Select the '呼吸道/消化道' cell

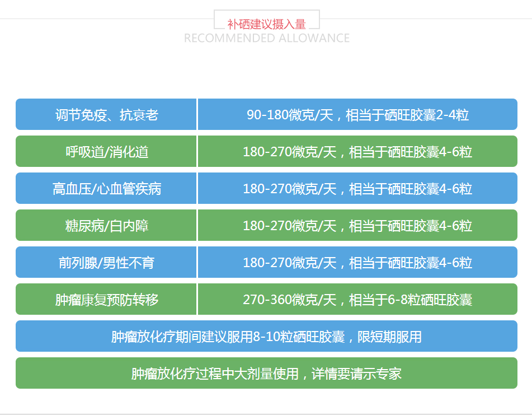pos(106,151)
